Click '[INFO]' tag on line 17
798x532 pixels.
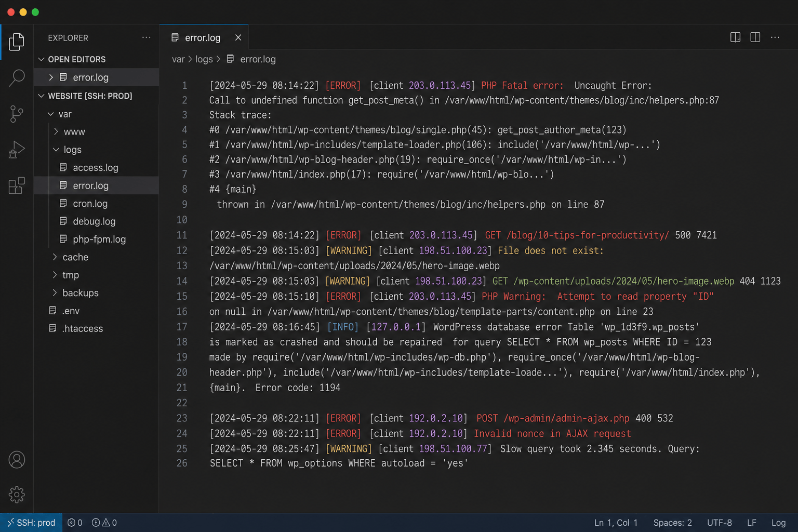click(x=343, y=327)
